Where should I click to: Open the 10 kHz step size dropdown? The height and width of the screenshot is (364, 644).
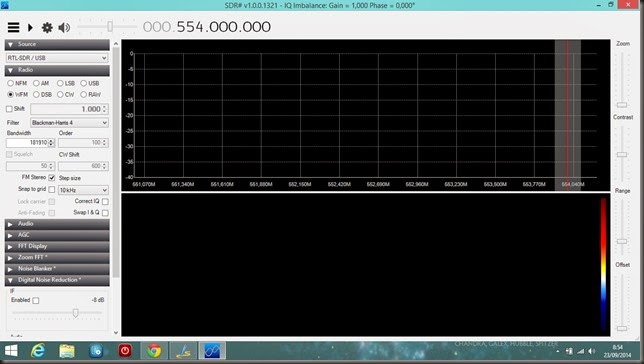pos(83,190)
